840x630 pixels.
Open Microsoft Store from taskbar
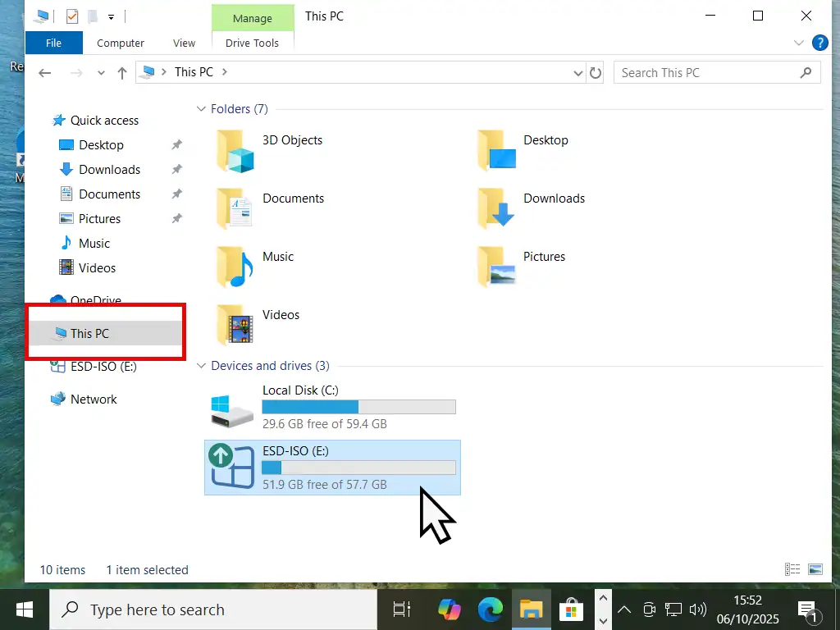[571, 609]
